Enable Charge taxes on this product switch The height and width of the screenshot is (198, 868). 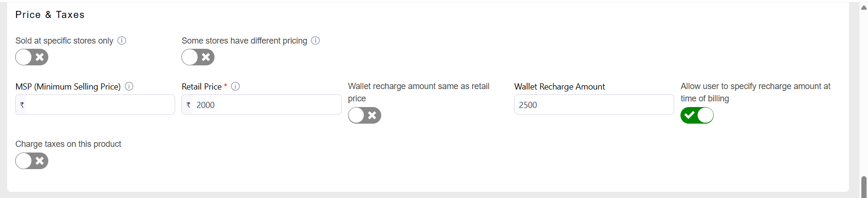point(32,161)
